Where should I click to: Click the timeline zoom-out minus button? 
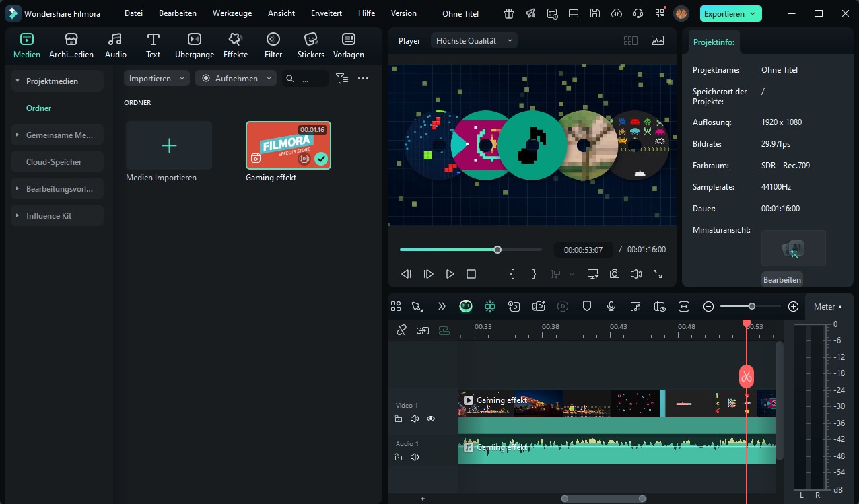click(708, 306)
